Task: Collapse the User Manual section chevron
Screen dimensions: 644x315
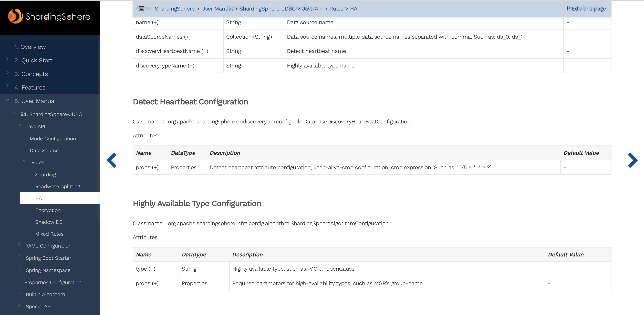Action: click(7, 100)
